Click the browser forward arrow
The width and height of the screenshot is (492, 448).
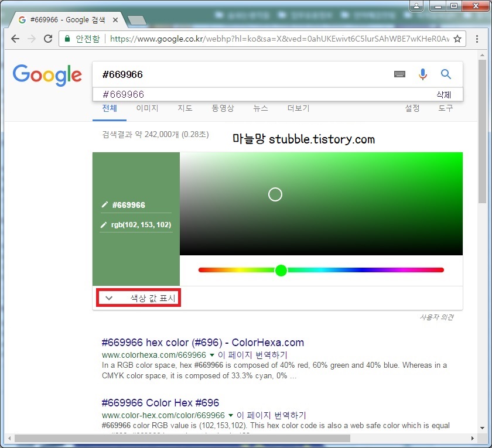(x=32, y=39)
